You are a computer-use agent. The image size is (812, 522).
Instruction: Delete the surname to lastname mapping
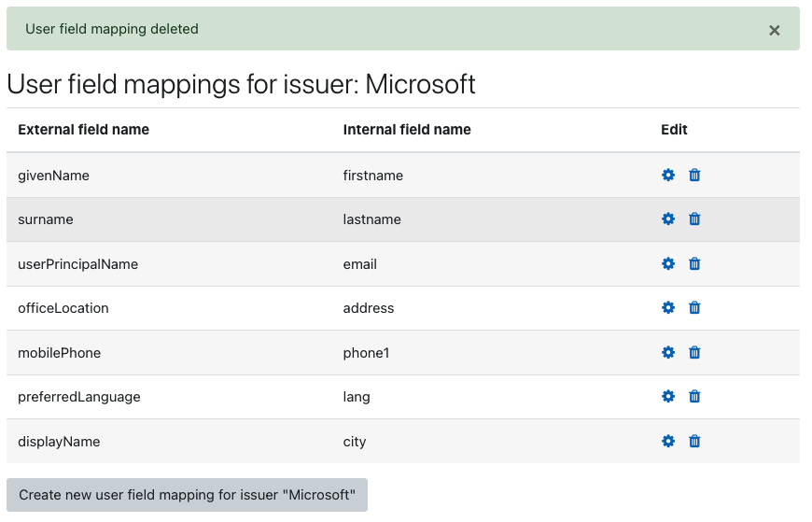pos(694,219)
